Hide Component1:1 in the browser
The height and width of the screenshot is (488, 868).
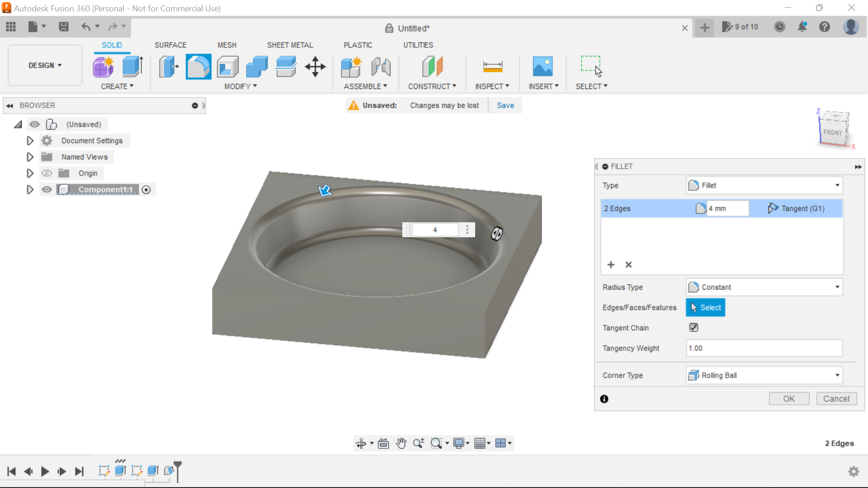point(47,189)
